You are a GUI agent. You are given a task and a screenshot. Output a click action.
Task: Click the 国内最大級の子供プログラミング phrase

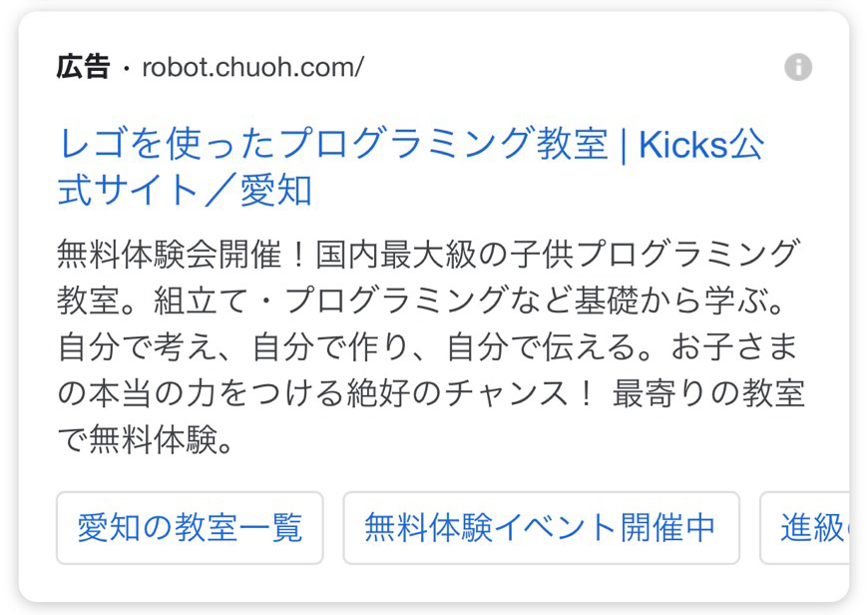click(558, 255)
